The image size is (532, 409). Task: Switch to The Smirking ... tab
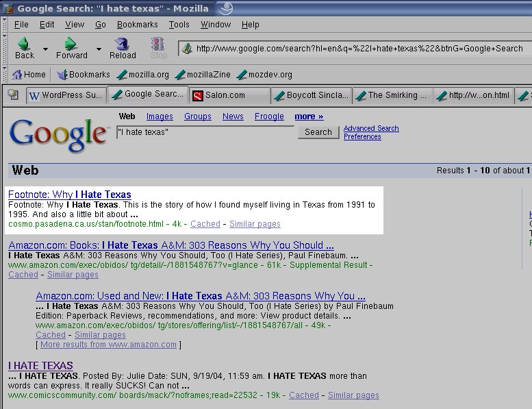(393, 95)
